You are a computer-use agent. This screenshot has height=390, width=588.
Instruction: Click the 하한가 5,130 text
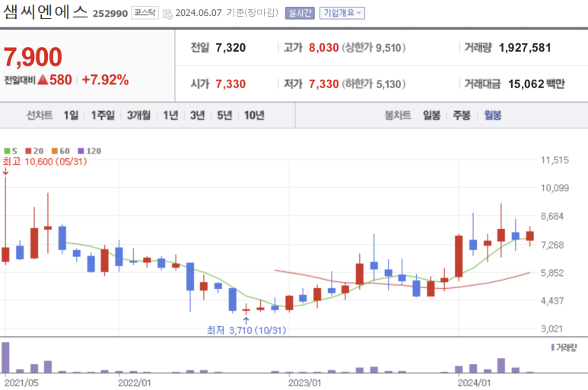click(x=373, y=84)
